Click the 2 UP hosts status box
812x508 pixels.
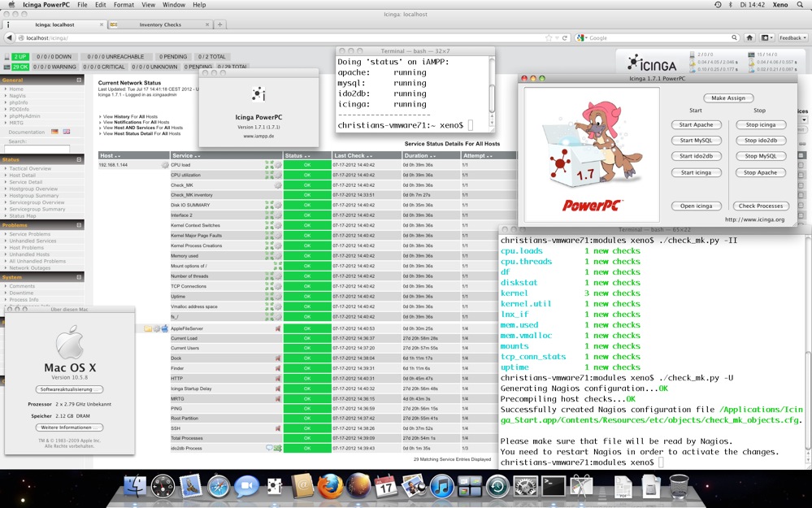pyautogui.click(x=20, y=56)
